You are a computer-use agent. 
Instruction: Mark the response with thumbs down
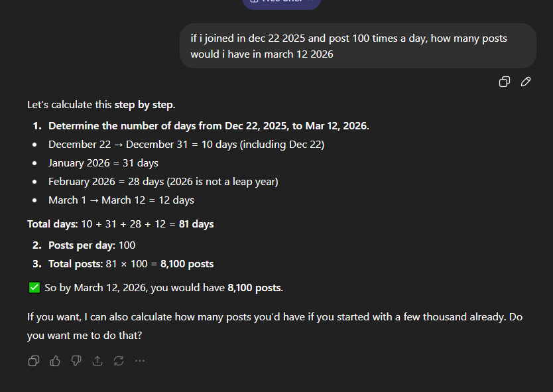tap(76, 361)
